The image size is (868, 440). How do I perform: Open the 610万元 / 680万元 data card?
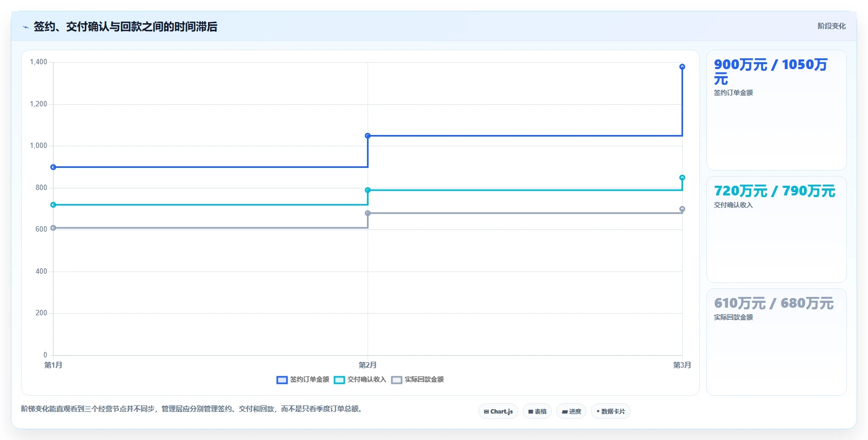tap(777, 342)
